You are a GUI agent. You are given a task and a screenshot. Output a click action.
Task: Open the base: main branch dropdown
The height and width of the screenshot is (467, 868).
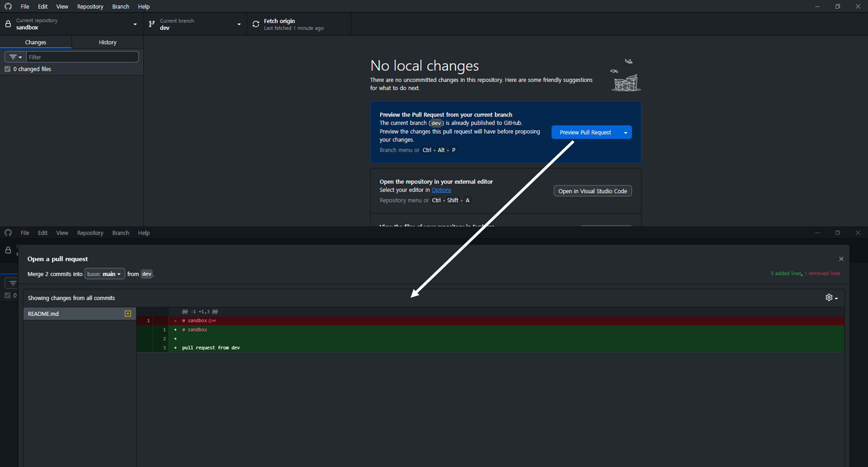105,274
